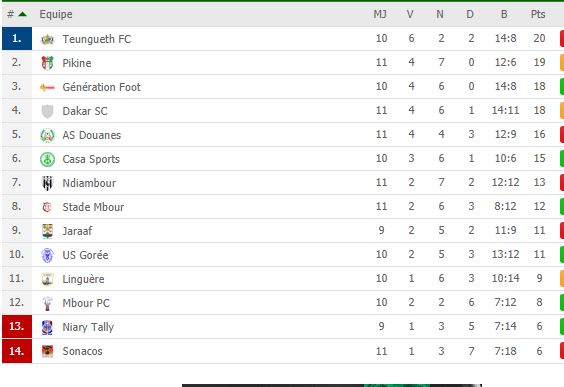Image resolution: width=564 pixels, height=387 pixels.
Task: Click the Génération Foot logo icon
Action: tap(47, 87)
